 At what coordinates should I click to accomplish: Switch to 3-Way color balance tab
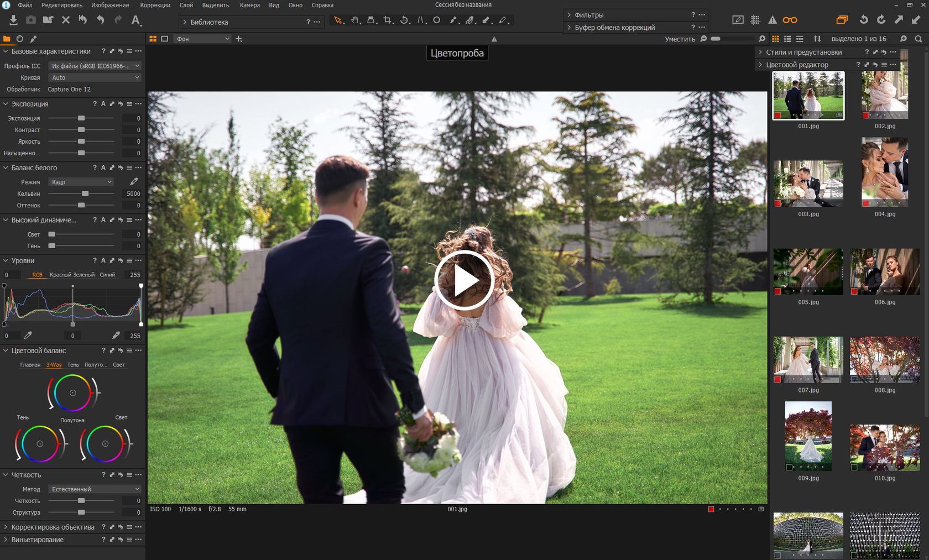point(54,365)
